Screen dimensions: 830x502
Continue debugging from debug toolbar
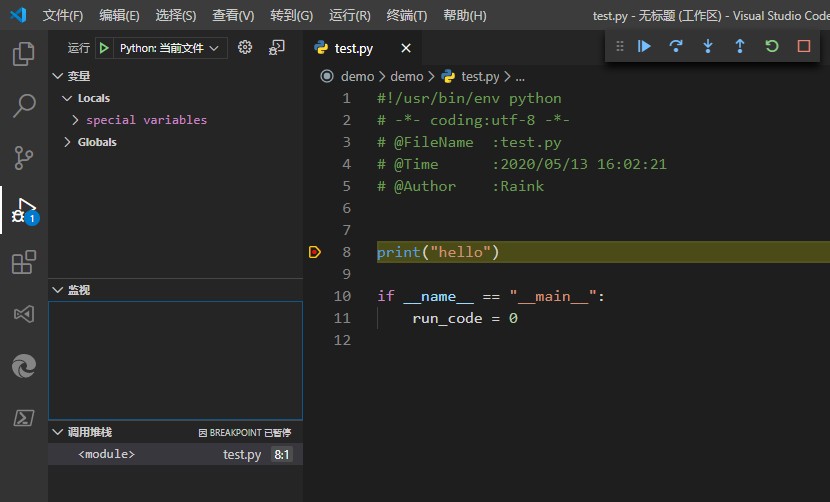pos(644,46)
